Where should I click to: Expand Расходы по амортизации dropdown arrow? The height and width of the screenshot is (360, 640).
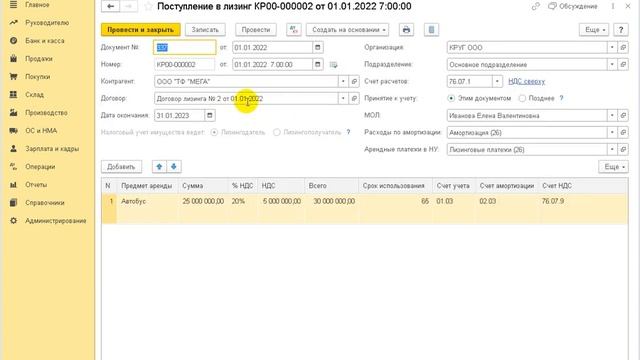pos(612,133)
